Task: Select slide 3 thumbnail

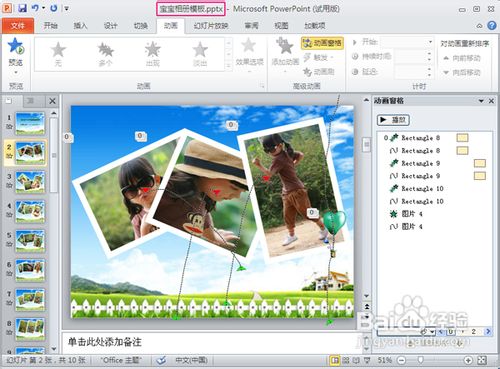Action: 30,182
